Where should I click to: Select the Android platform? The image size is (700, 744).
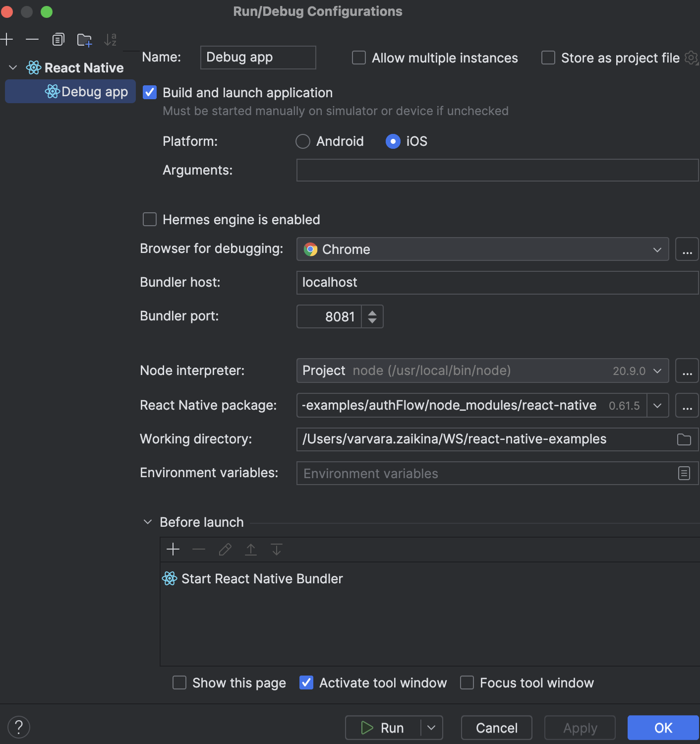(302, 141)
